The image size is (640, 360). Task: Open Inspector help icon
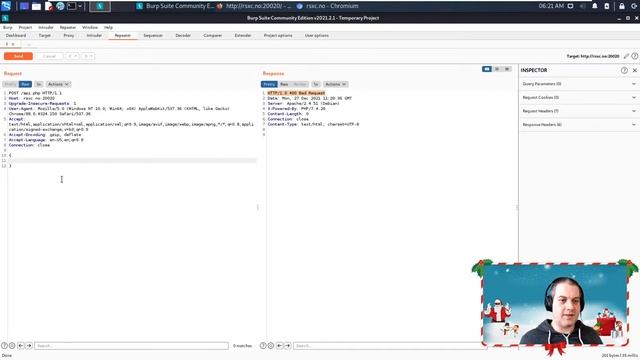click(624, 71)
